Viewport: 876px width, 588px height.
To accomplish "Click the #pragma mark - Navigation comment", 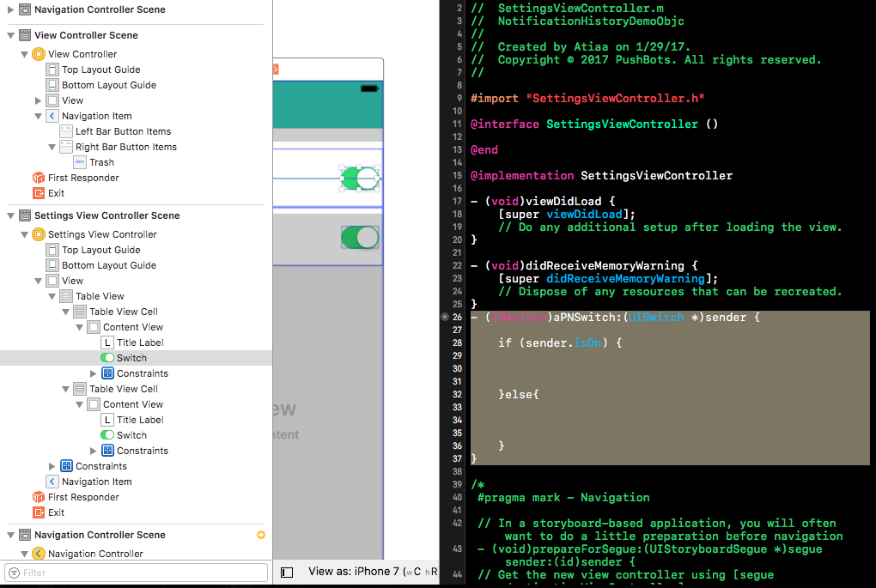I will [x=563, y=498].
